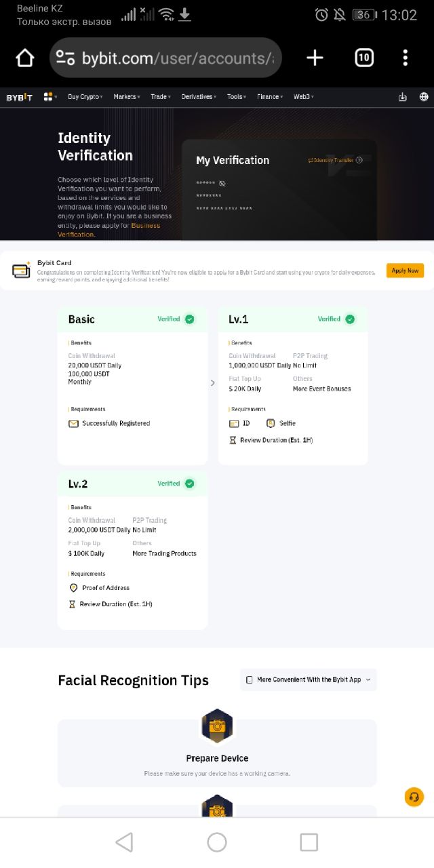This screenshot has height=868, width=434.
Task: Toggle the eye icon to reveal hidden name
Action: coord(222,184)
